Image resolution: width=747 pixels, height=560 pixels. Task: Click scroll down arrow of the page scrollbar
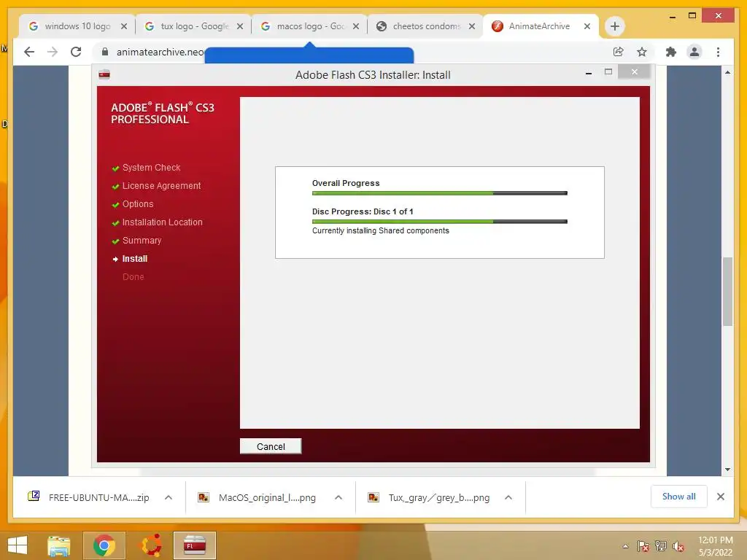(x=727, y=470)
